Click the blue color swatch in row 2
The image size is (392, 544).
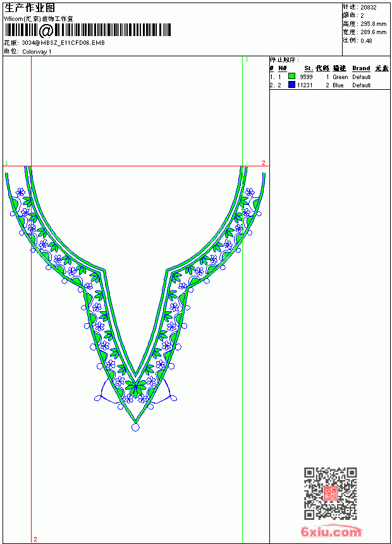click(x=291, y=85)
